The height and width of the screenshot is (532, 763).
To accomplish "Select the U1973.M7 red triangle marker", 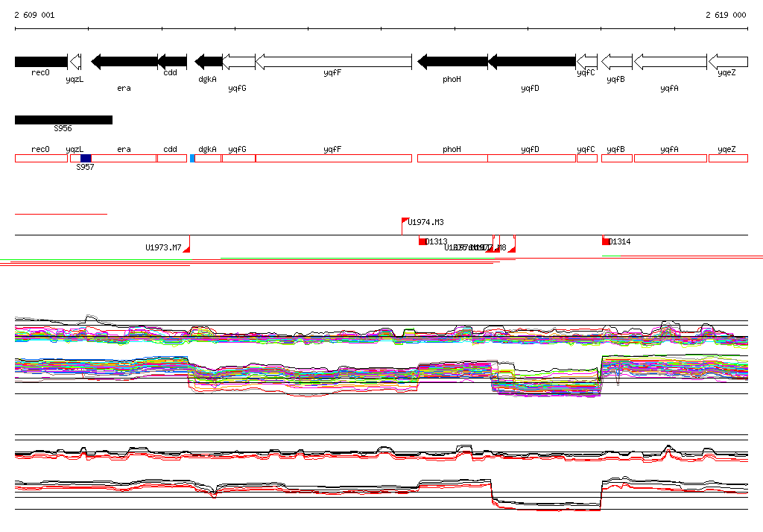I will 186,248.
